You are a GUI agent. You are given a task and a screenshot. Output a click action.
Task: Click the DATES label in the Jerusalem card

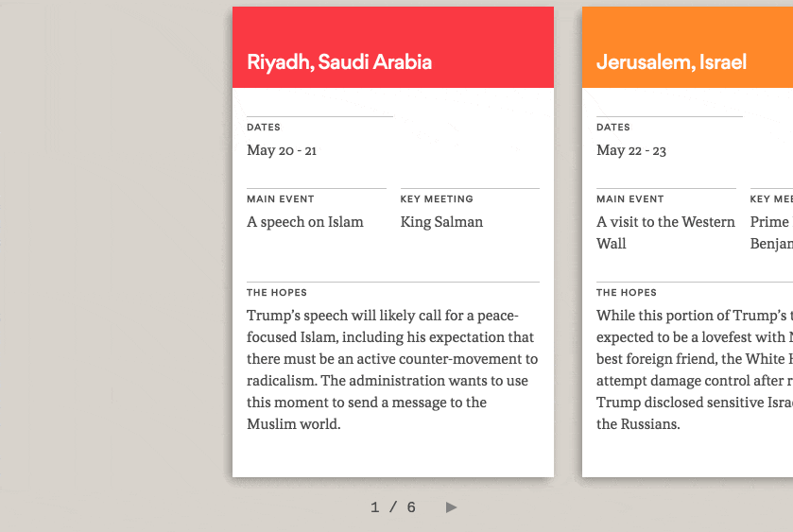point(613,128)
